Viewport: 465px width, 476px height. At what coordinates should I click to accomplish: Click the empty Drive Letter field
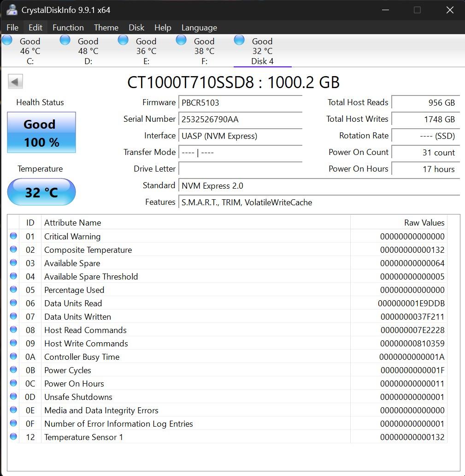[241, 169]
